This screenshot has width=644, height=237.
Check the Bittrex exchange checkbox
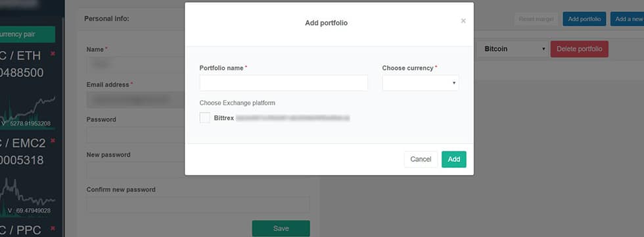[204, 118]
